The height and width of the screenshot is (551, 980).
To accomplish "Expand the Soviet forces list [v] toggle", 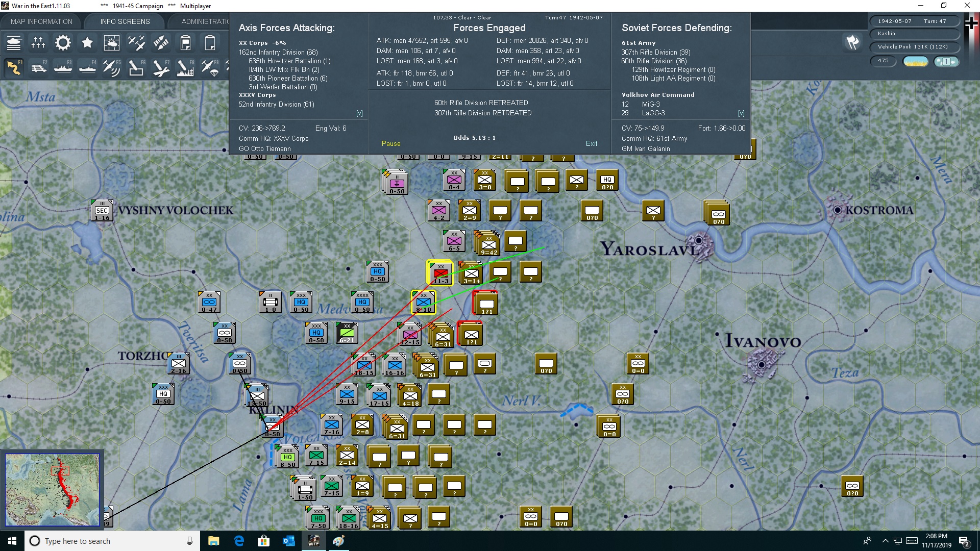I will [741, 113].
